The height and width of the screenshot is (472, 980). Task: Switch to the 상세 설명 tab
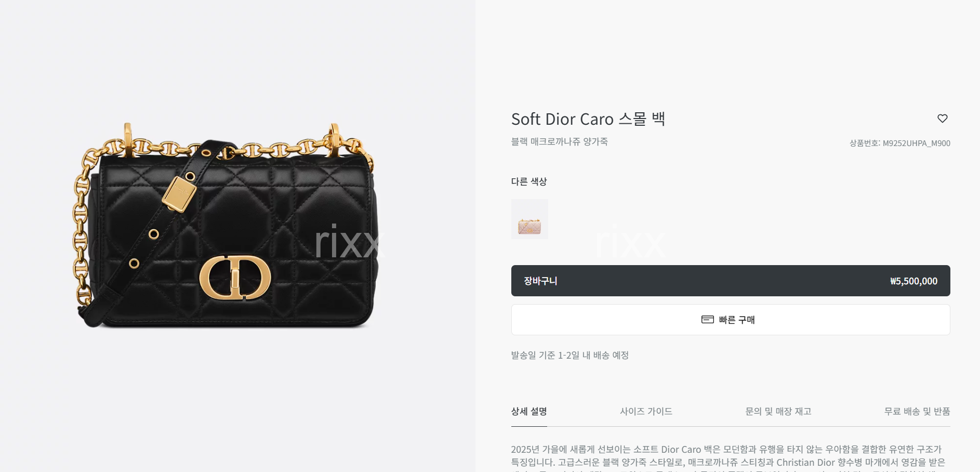click(x=529, y=411)
